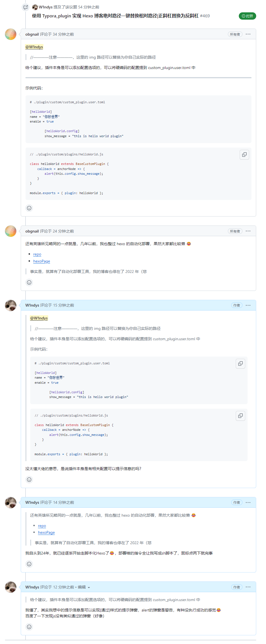Open the quoted hexoPage link in W1ndys' reply

[x=46, y=533]
